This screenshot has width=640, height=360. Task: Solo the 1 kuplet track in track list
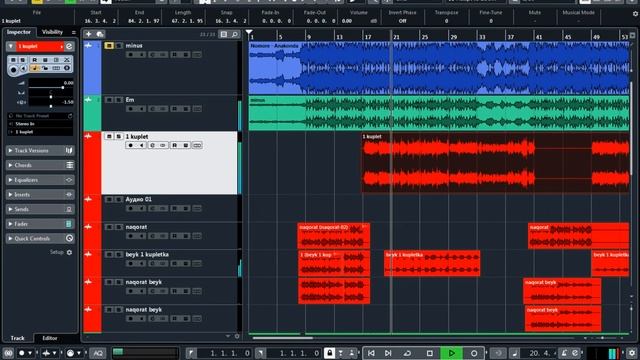(x=119, y=136)
